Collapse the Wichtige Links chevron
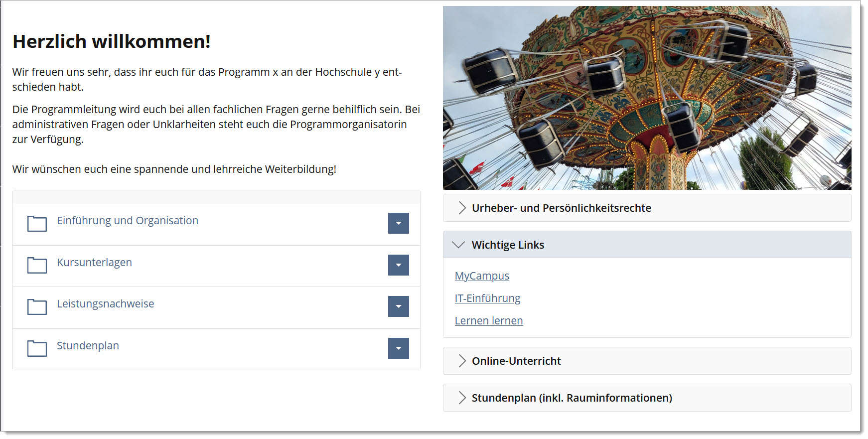Viewport: 868px width, 439px height. coord(458,245)
